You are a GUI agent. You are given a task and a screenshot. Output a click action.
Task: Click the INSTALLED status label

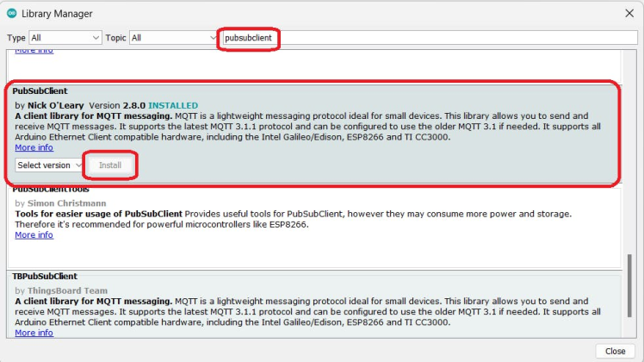173,106
